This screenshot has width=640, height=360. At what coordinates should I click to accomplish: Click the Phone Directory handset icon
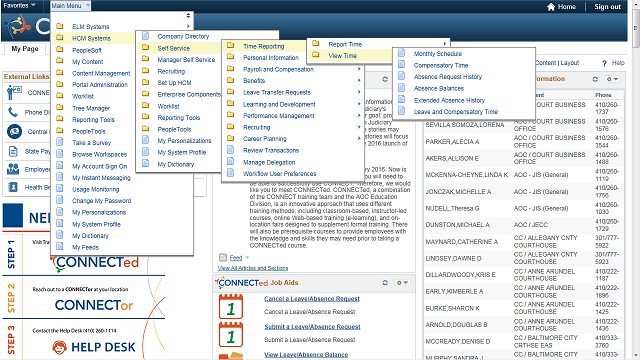tap(13, 112)
